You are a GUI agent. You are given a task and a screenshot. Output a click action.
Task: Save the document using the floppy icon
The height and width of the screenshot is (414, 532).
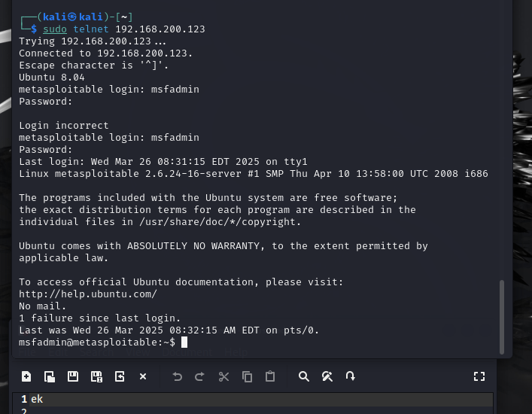coord(72,376)
